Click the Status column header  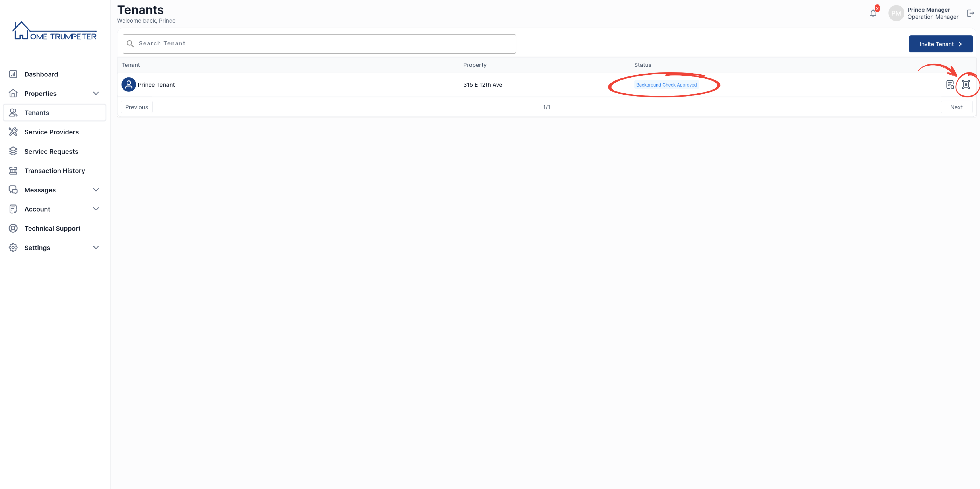[643, 65]
